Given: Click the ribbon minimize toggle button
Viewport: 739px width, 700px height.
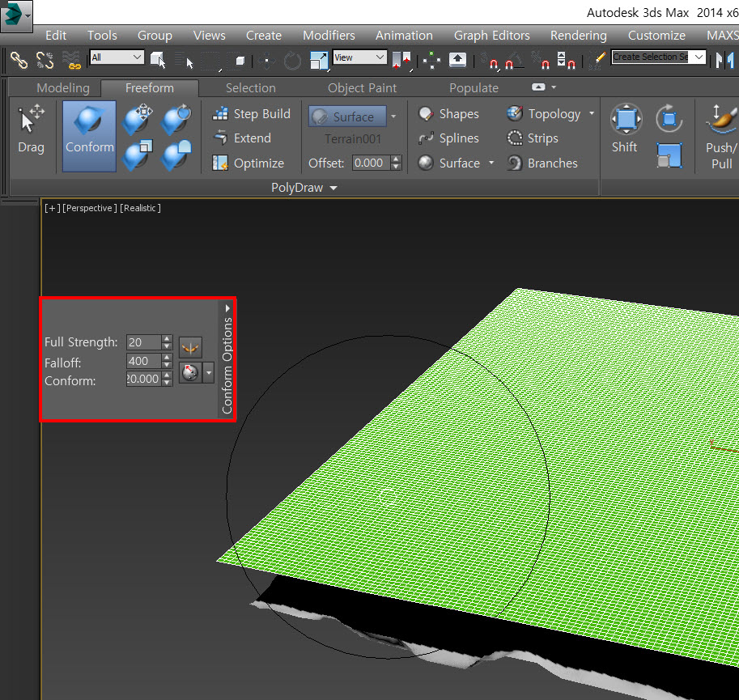Looking at the screenshot, I should click(538, 87).
